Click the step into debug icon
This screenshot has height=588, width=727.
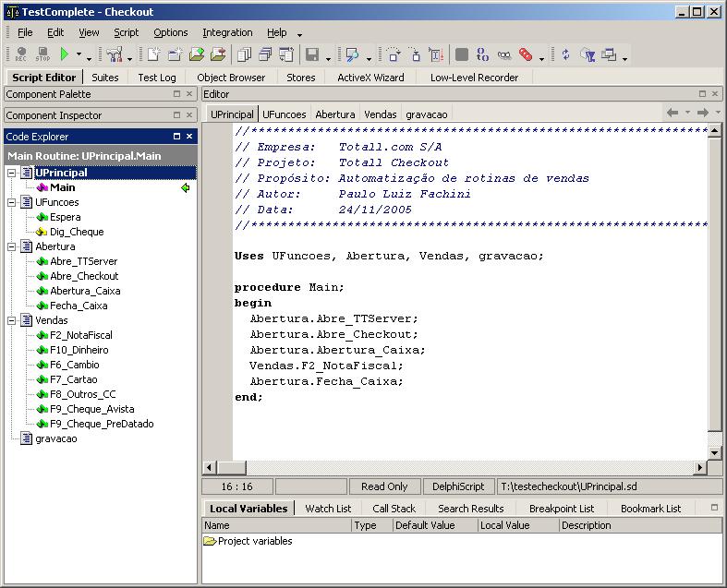point(415,54)
